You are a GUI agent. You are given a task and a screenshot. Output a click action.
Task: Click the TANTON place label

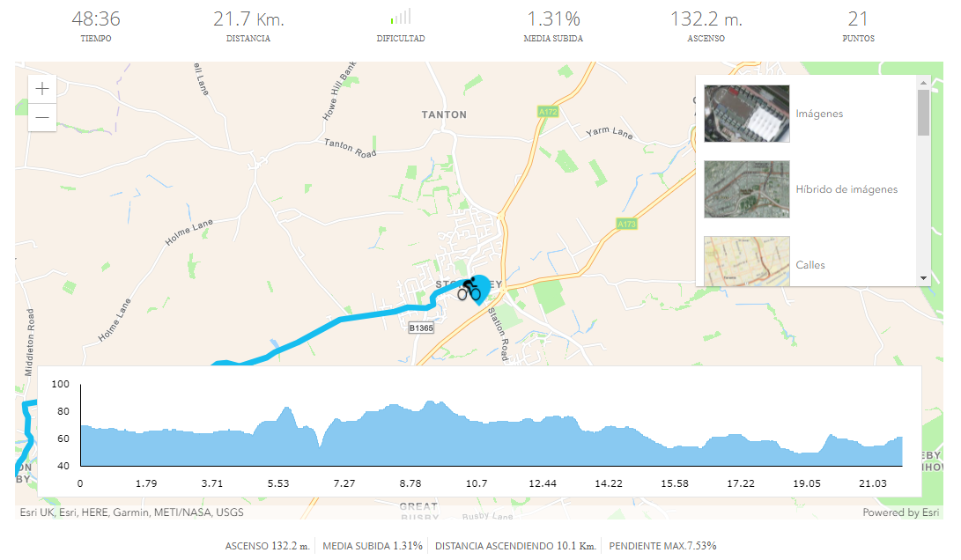pyautogui.click(x=444, y=114)
